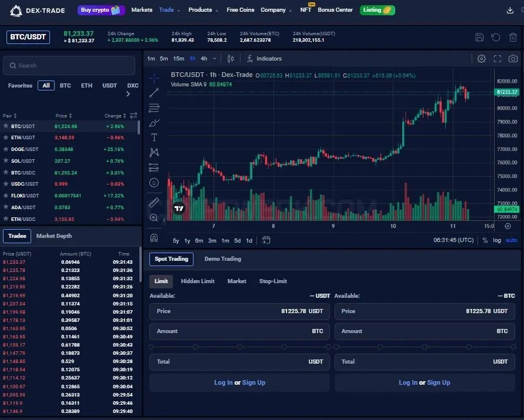
Task: Favorite the DOGE/USDT pair star
Action: [6, 149]
